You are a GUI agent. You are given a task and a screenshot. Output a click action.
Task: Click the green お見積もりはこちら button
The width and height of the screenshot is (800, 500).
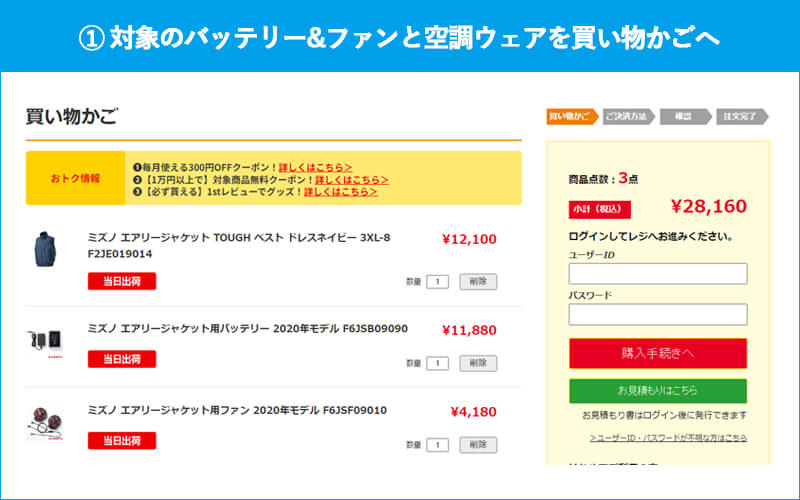[x=657, y=390]
